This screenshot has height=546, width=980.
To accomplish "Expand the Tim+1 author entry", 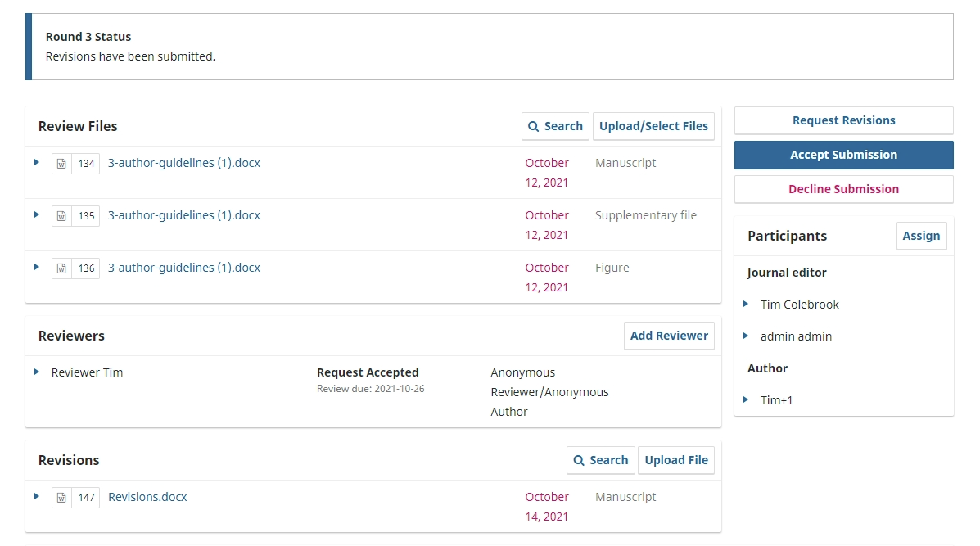I will 746,399.
